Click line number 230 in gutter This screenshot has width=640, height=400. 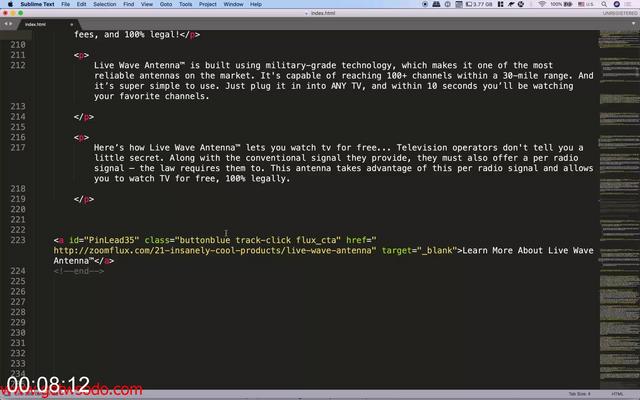(18, 333)
